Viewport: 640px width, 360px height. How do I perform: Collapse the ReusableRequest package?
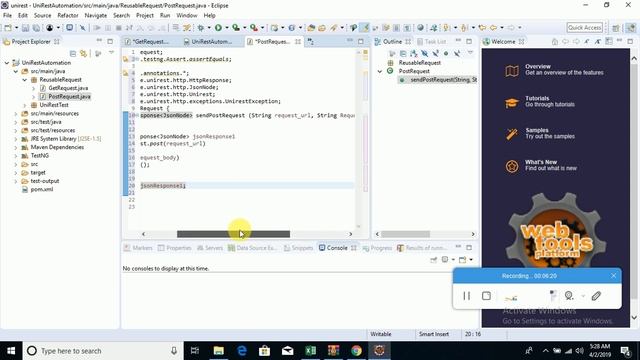click(x=24, y=80)
